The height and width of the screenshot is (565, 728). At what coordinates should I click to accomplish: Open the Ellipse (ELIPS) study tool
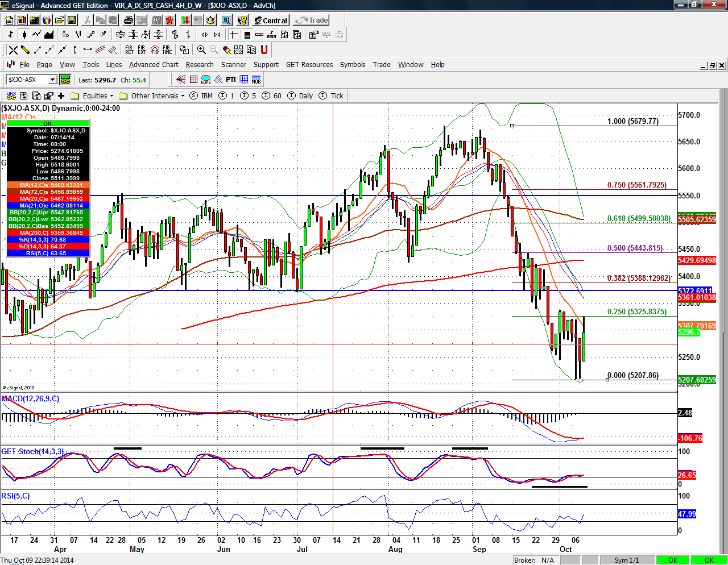click(x=206, y=80)
